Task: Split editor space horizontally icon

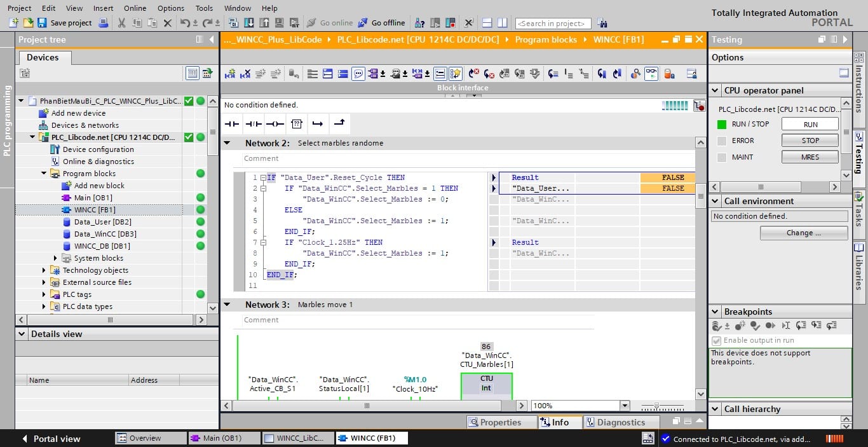Action: 487,23
